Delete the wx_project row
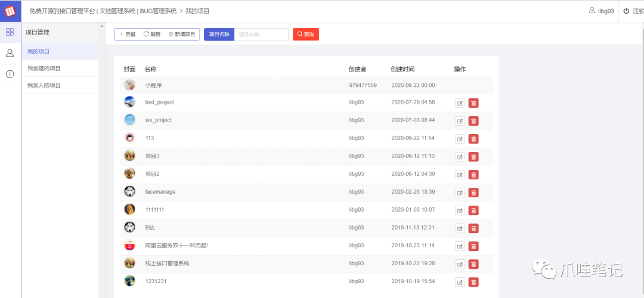 tap(473, 121)
